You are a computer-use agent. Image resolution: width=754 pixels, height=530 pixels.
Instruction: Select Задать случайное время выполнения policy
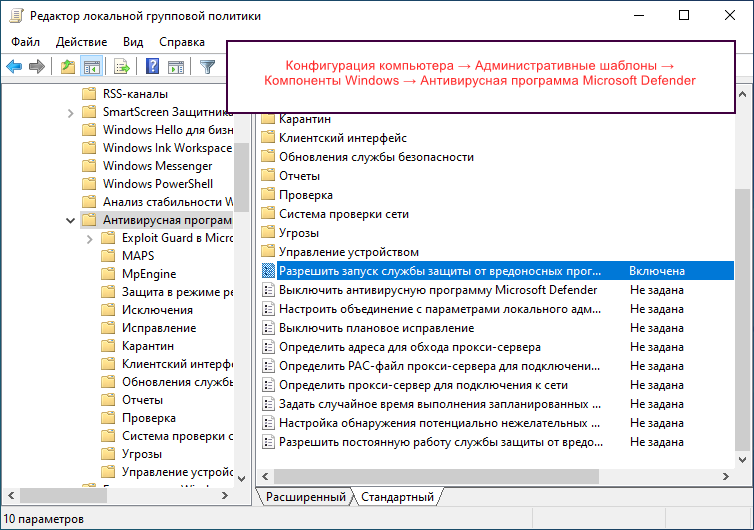point(440,404)
